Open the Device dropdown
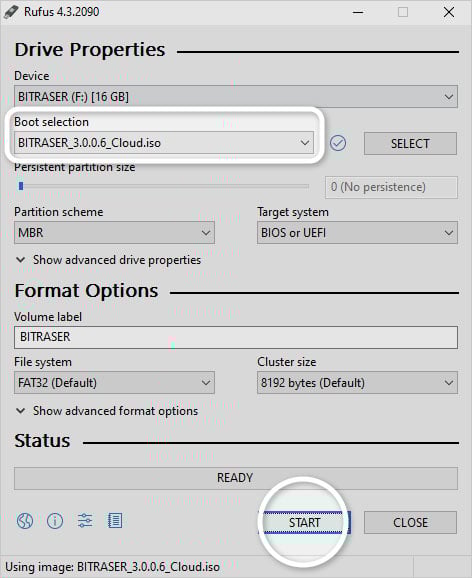The width and height of the screenshot is (472, 578). [x=236, y=97]
